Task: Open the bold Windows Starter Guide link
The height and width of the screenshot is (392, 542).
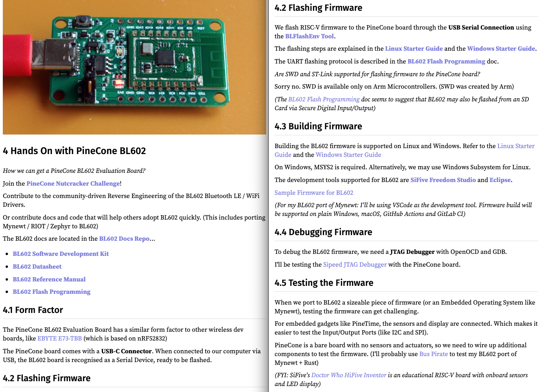Action: pyautogui.click(x=501, y=49)
